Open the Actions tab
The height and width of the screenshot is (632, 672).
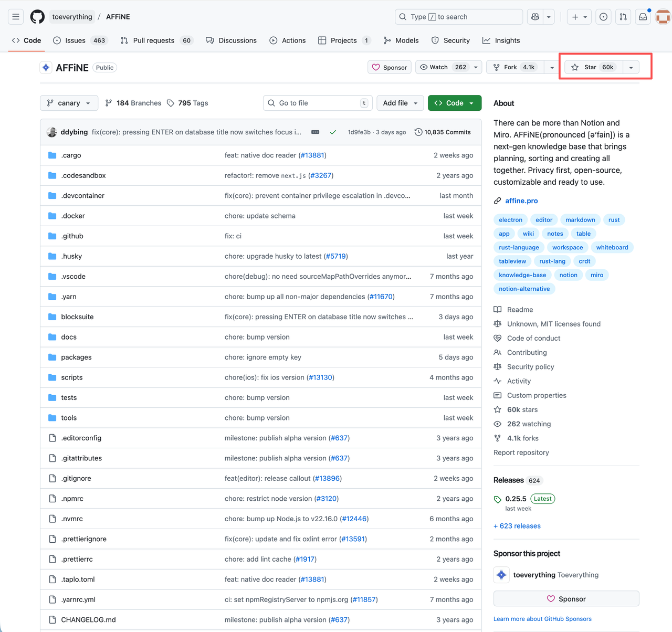[288, 40]
